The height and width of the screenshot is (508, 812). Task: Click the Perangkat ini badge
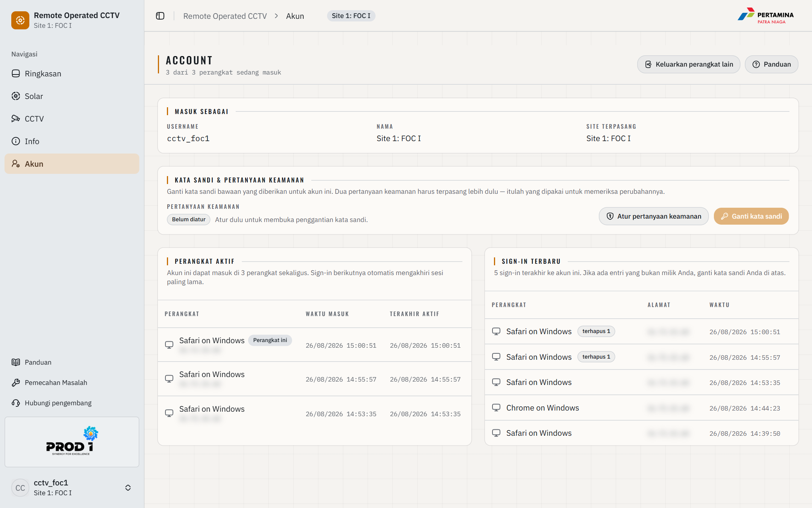pyautogui.click(x=270, y=340)
